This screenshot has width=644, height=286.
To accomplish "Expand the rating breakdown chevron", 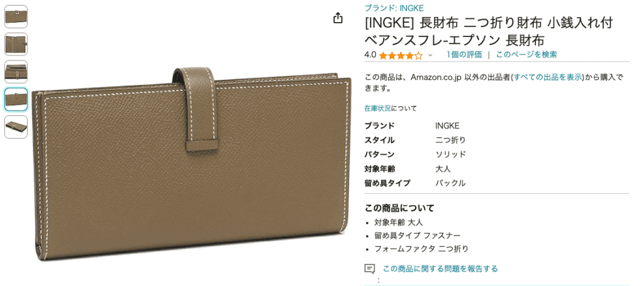I will 430,55.
